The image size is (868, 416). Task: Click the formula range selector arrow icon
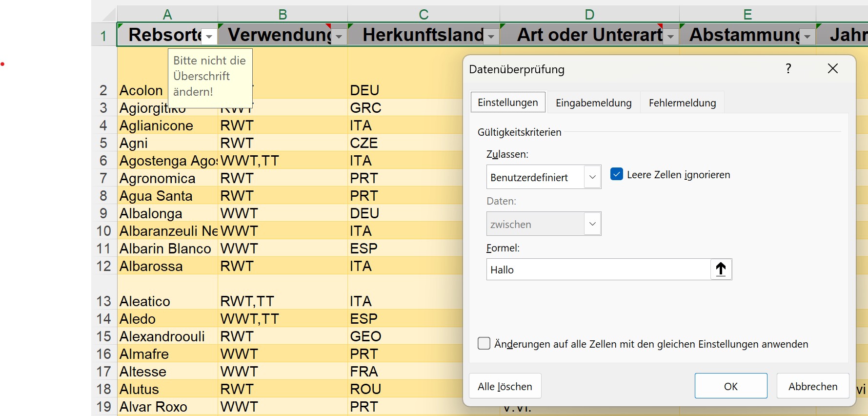[721, 270]
